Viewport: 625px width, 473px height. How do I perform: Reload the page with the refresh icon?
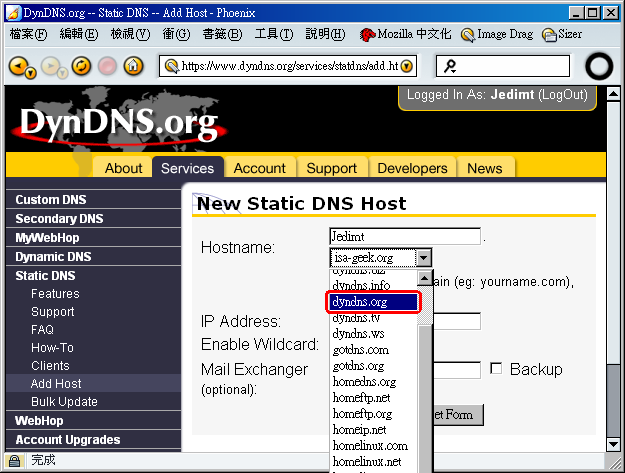tap(82, 66)
